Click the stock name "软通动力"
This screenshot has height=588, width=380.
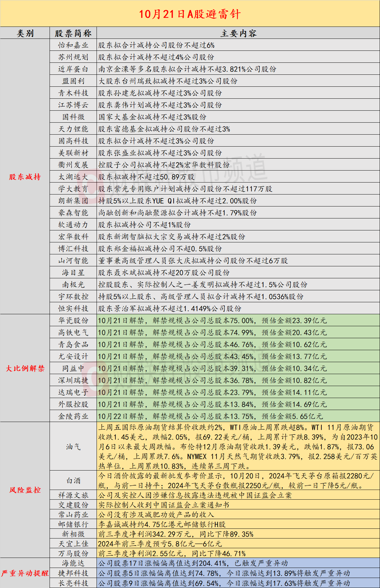click(73, 225)
